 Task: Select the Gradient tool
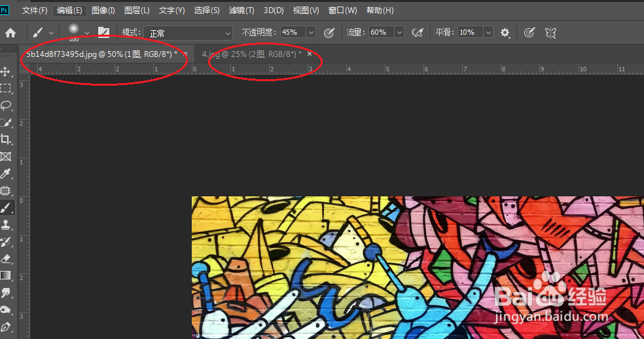click(6, 276)
